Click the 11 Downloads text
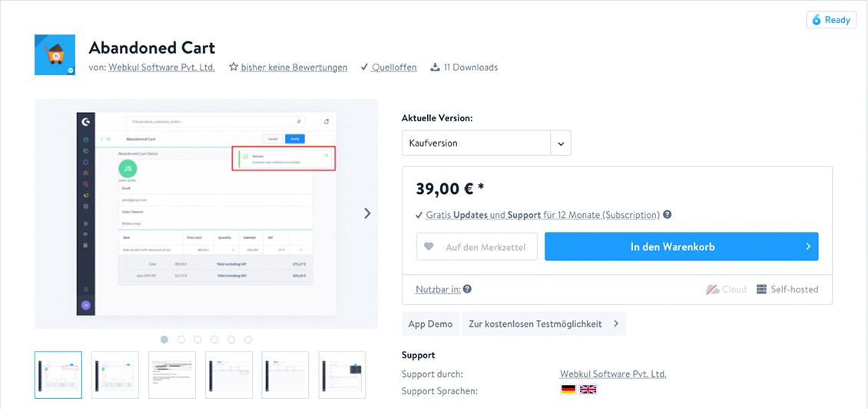The height and width of the screenshot is (409, 868). tap(471, 68)
